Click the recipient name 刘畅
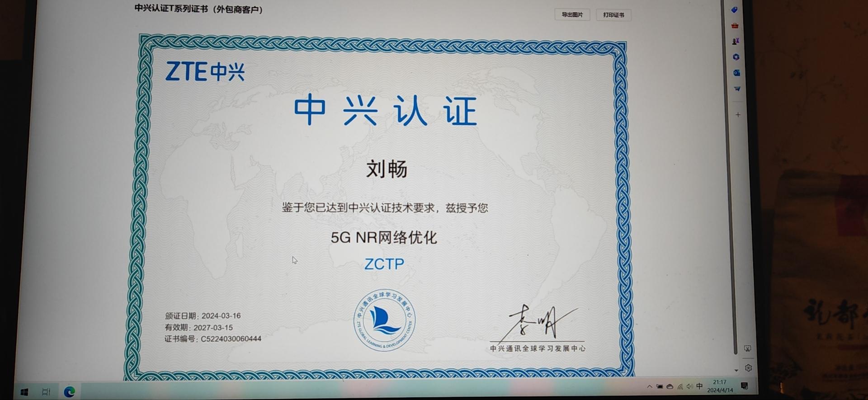 (387, 169)
